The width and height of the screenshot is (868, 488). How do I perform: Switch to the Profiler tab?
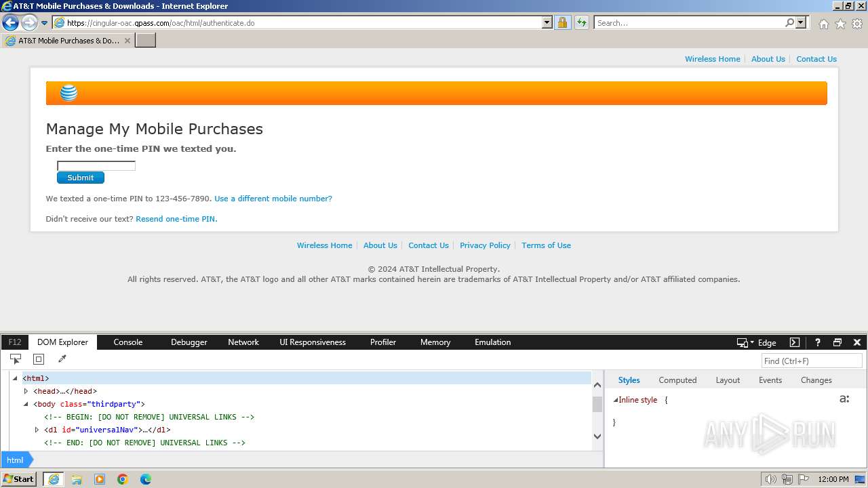383,342
